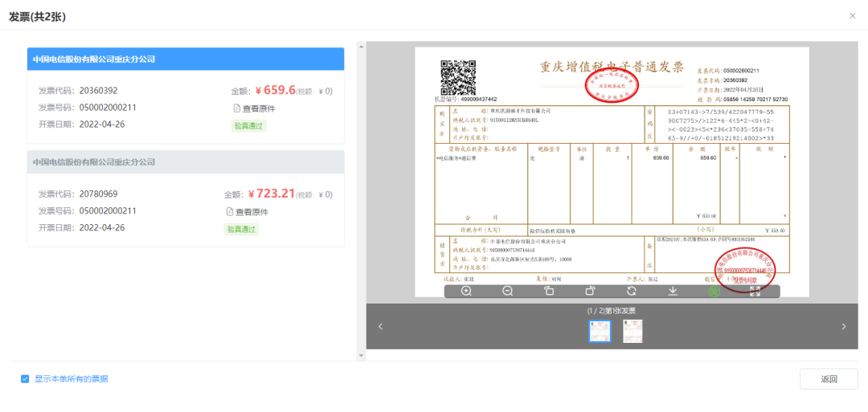
Task: Click the 重庆增值税电子普通发票 title in preview
Action: pyautogui.click(x=612, y=68)
